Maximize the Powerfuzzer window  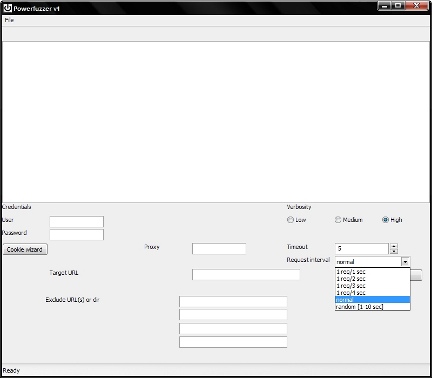(398, 6)
